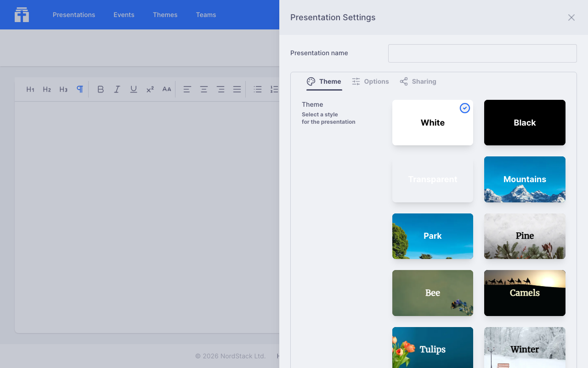Pick the Park theme
The image size is (588, 368).
[x=433, y=236]
